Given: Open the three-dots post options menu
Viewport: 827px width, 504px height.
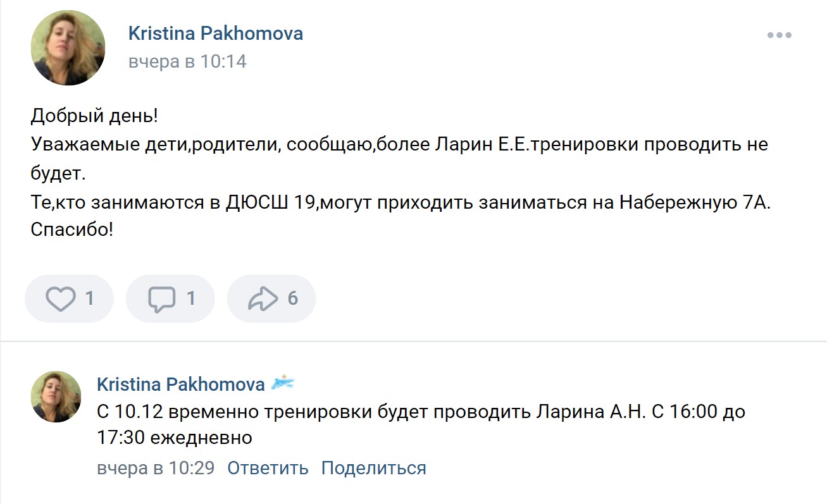Looking at the screenshot, I should [779, 35].
